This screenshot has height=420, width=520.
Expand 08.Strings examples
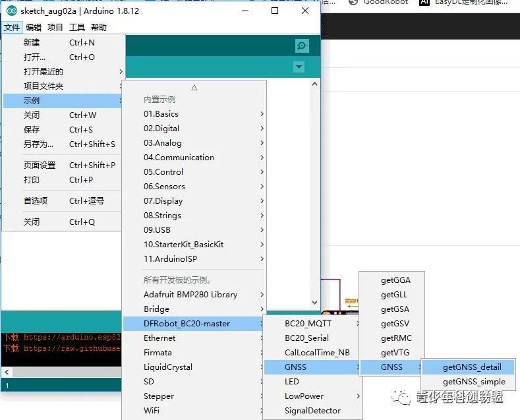pyautogui.click(x=194, y=216)
